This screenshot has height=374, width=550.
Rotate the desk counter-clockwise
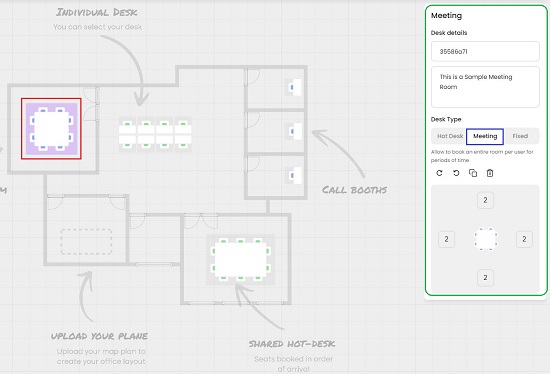click(456, 173)
